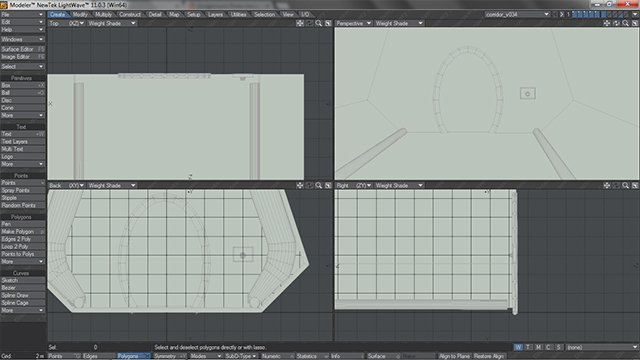Select the Ball primitive tool
The width and height of the screenshot is (640, 360).
click(x=22, y=93)
